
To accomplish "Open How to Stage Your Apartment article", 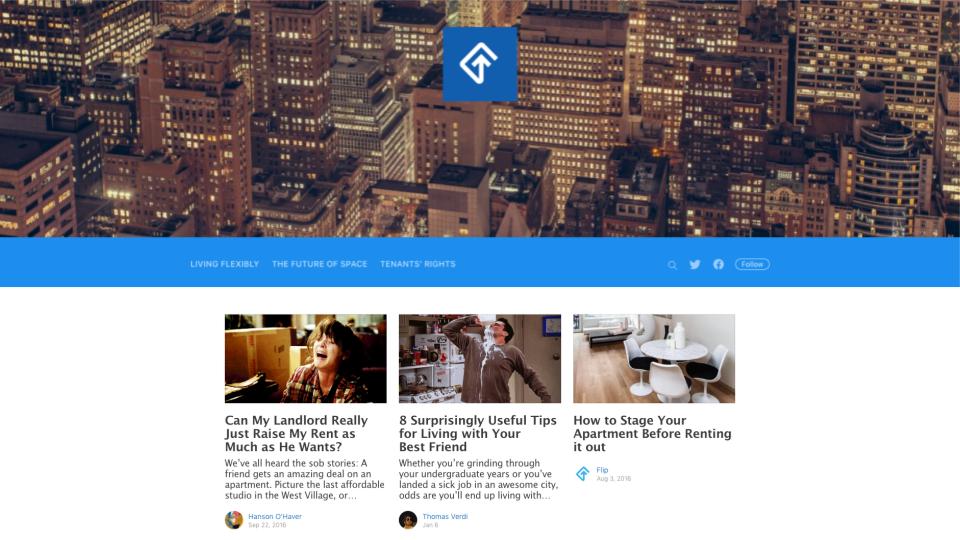I will pos(652,433).
